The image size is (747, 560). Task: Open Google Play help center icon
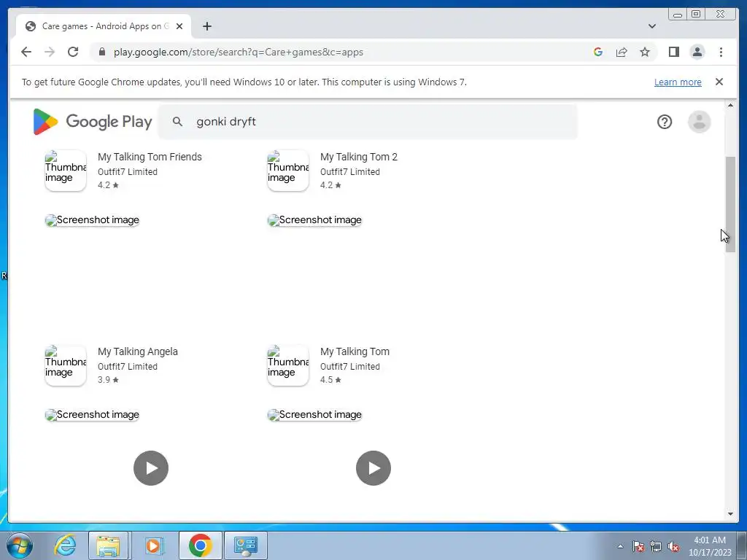tap(664, 122)
